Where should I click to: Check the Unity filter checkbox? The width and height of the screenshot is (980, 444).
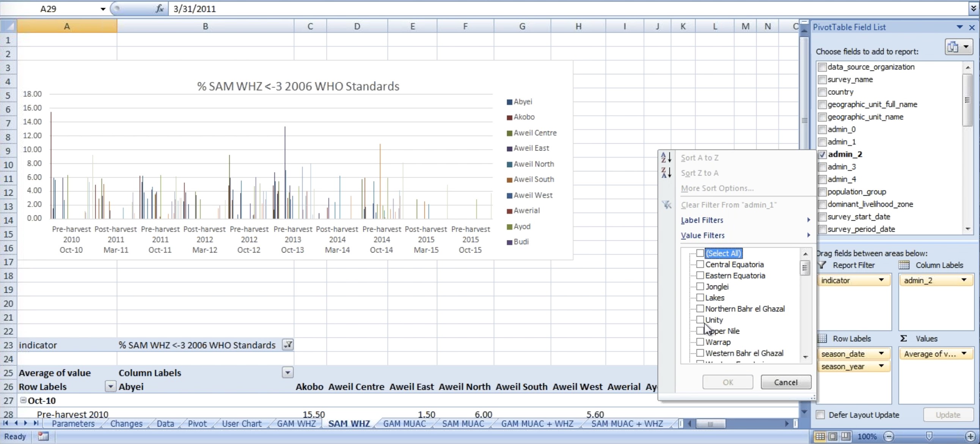[x=700, y=320]
